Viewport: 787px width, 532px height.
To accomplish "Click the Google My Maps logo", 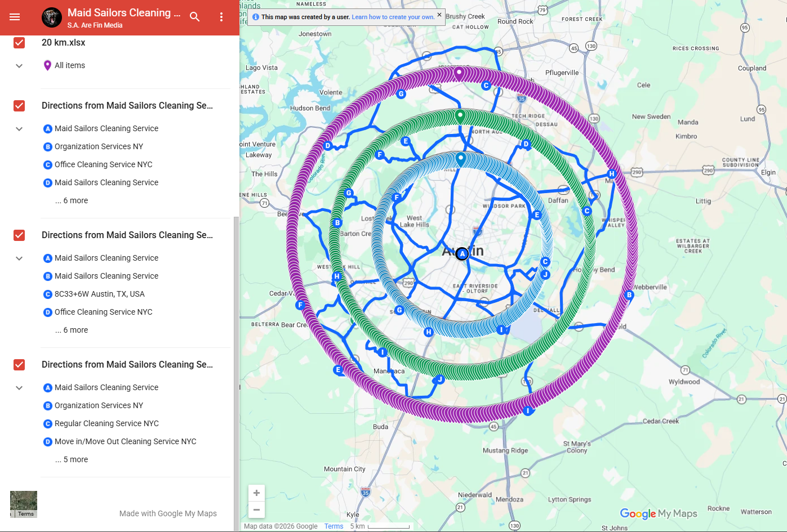I will [659, 513].
